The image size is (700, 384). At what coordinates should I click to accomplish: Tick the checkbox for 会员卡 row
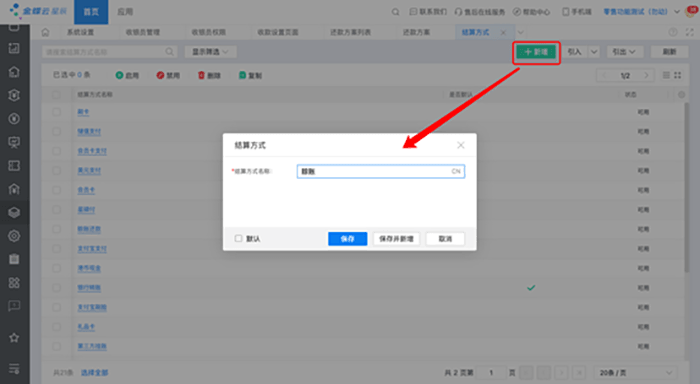pyautogui.click(x=56, y=190)
